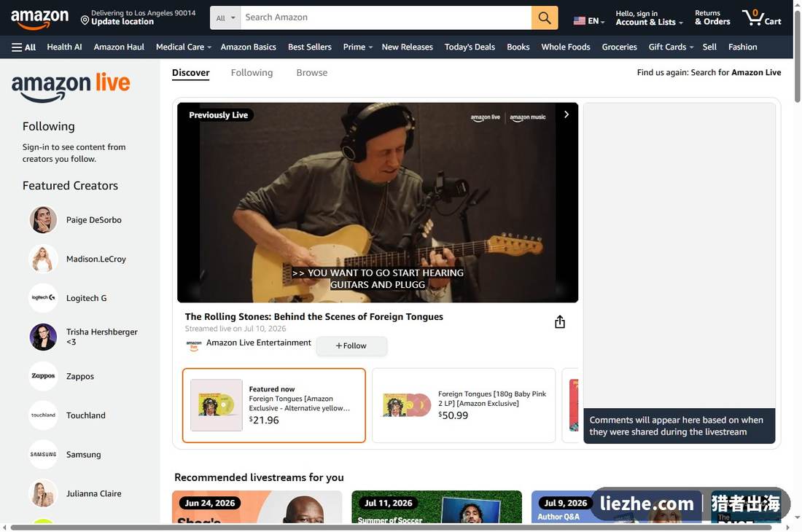The width and height of the screenshot is (802, 532).
Task: Advance video carousel with right chevron
Action: [567, 114]
